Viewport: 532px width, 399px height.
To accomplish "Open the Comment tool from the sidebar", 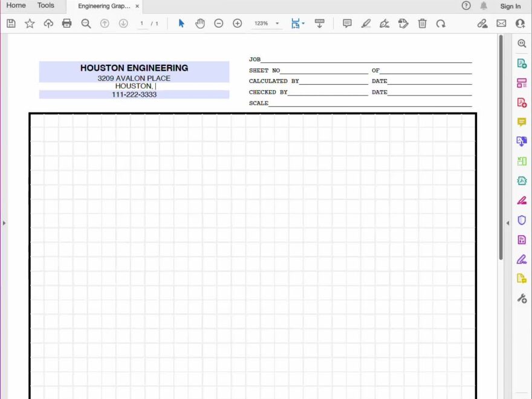I will pos(522,122).
